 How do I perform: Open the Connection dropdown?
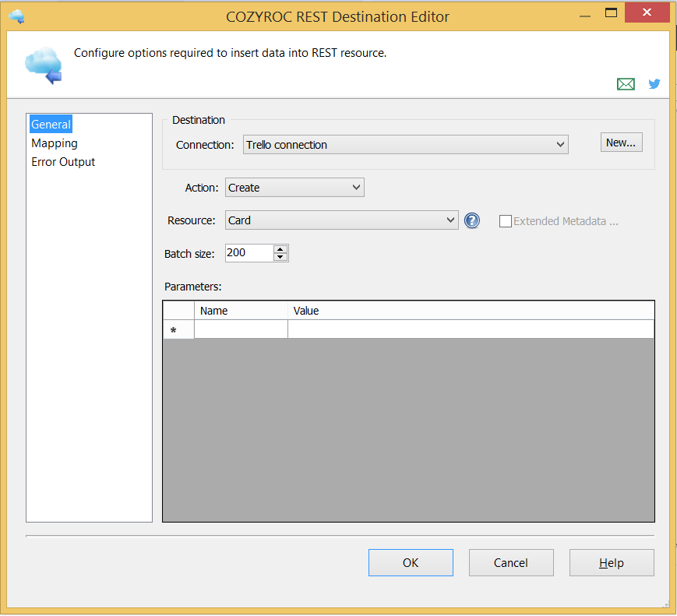(405, 145)
